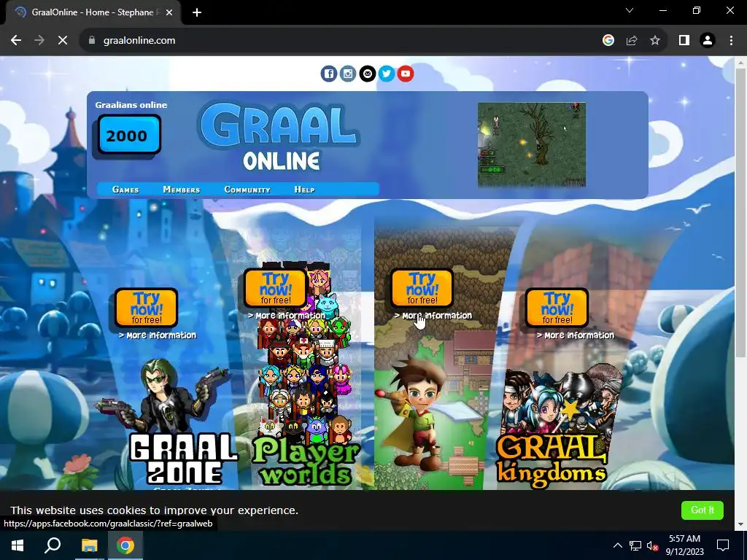Viewport: 747px width, 560px height.
Task: Click the network tray icon
Action: [635, 545]
